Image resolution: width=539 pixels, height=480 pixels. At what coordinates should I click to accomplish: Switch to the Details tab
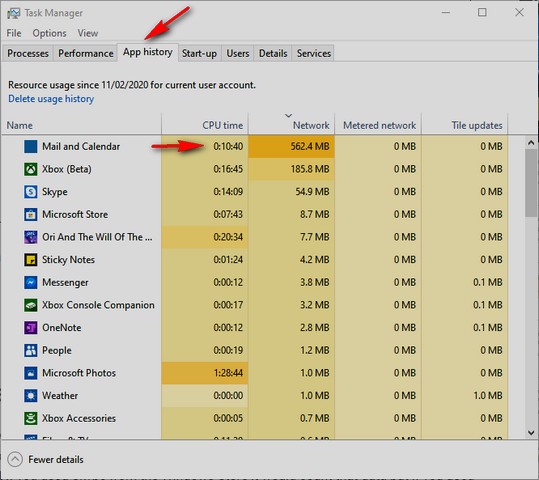pyautogui.click(x=273, y=53)
